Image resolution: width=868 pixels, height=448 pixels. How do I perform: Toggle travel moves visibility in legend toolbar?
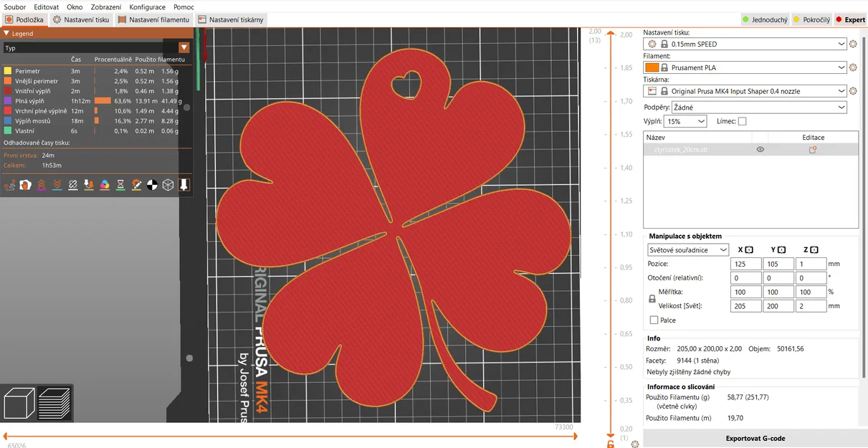tap(10, 185)
